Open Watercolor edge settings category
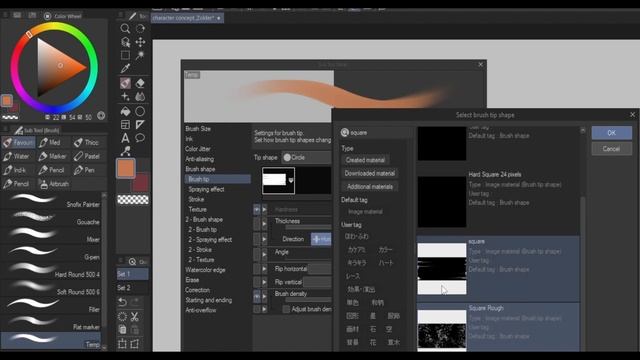 (205, 270)
